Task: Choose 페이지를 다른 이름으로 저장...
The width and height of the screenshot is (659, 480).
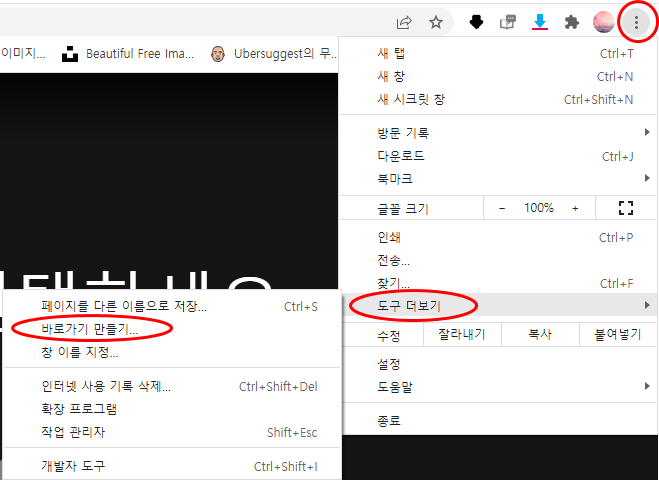Action: pyautogui.click(x=172, y=306)
